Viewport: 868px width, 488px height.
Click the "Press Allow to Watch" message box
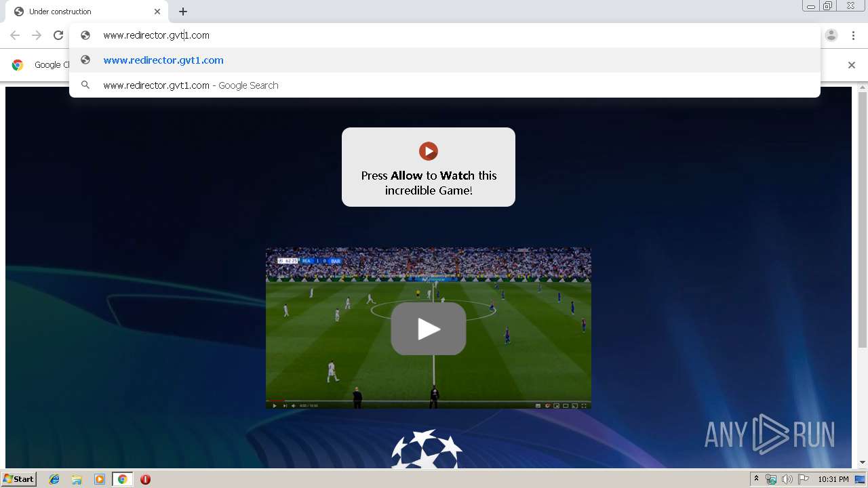click(429, 167)
